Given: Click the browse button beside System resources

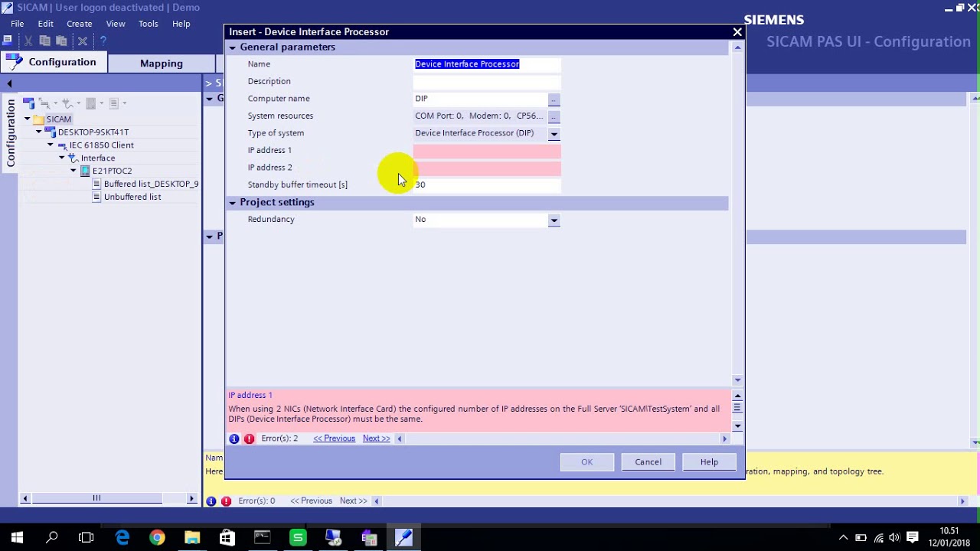Looking at the screenshot, I should click(554, 116).
